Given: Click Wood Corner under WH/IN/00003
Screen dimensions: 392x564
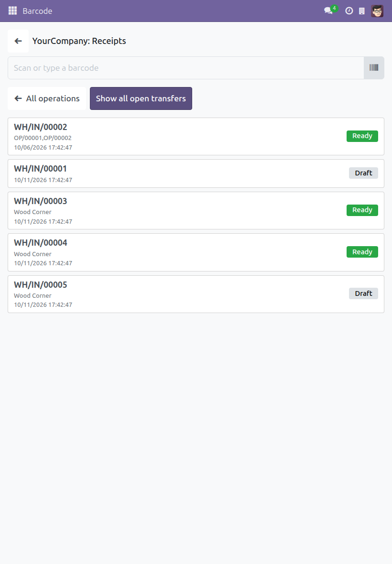Looking at the screenshot, I should pyautogui.click(x=33, y=212).
